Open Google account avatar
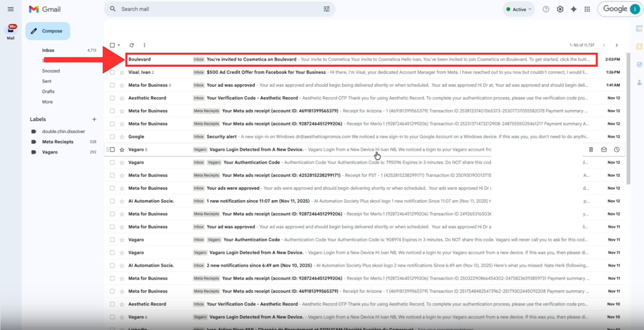The width and height of the screenshot is (644, 330). pos(635,9)
